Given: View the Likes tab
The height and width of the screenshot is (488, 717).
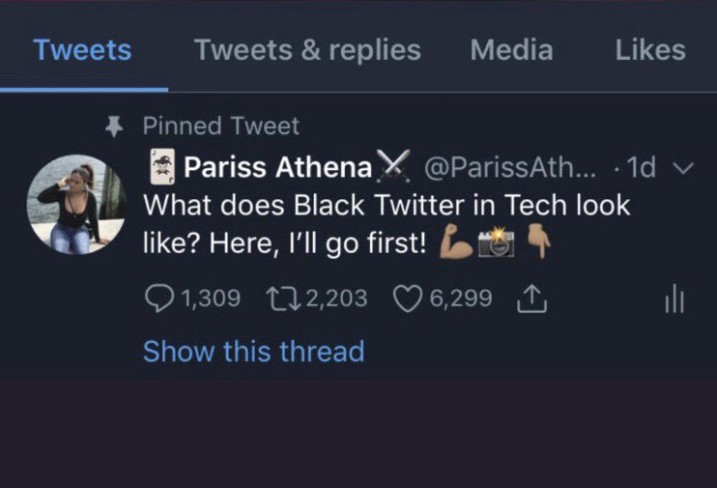Looking at the screenshot, I should pyautogui.click(x=650, y=50).
